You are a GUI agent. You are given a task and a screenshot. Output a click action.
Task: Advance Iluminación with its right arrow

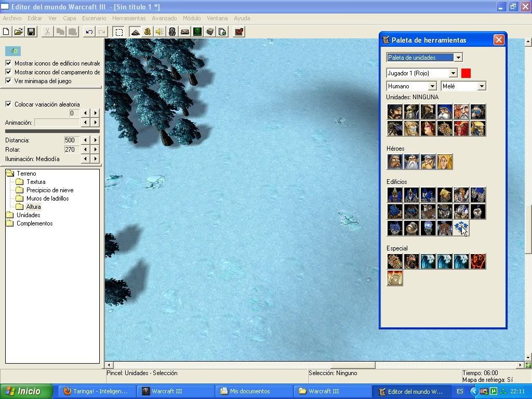point(96,158)
